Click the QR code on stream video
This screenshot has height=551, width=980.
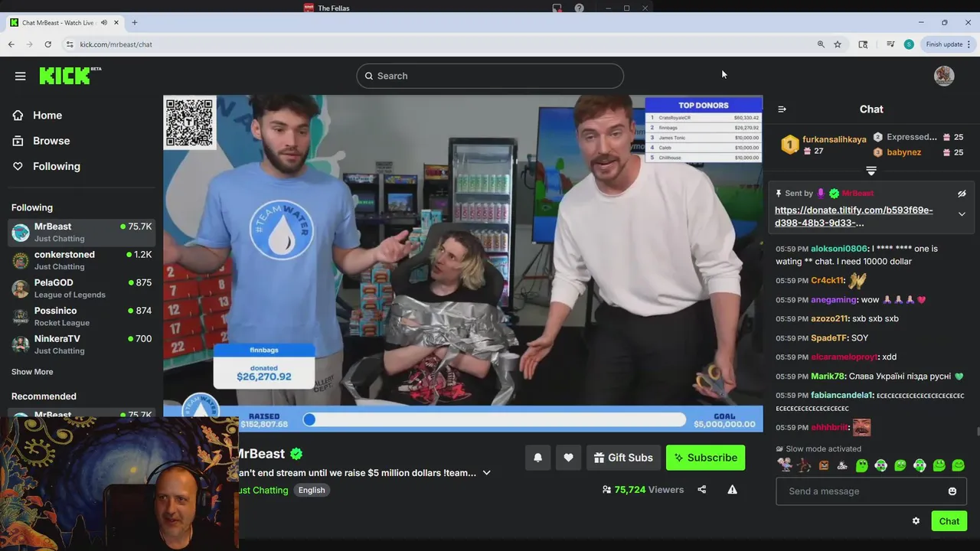pyautogui.click(x=189, y=122)
